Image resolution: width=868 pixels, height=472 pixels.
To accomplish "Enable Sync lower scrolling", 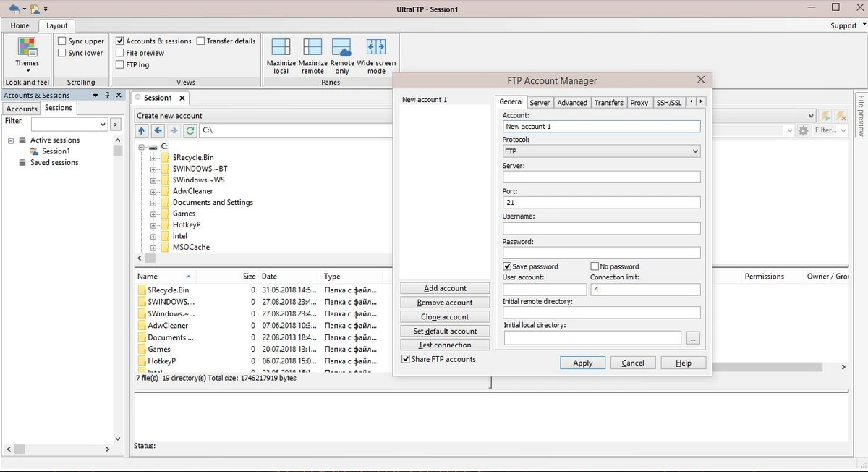I will (x=62, y=53).
